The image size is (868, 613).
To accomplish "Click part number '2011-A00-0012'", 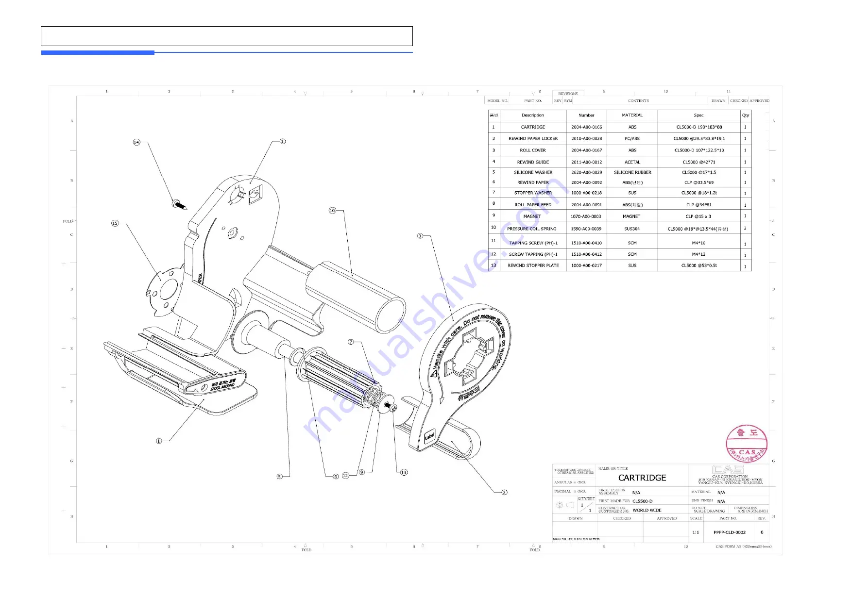I will 586,162.
